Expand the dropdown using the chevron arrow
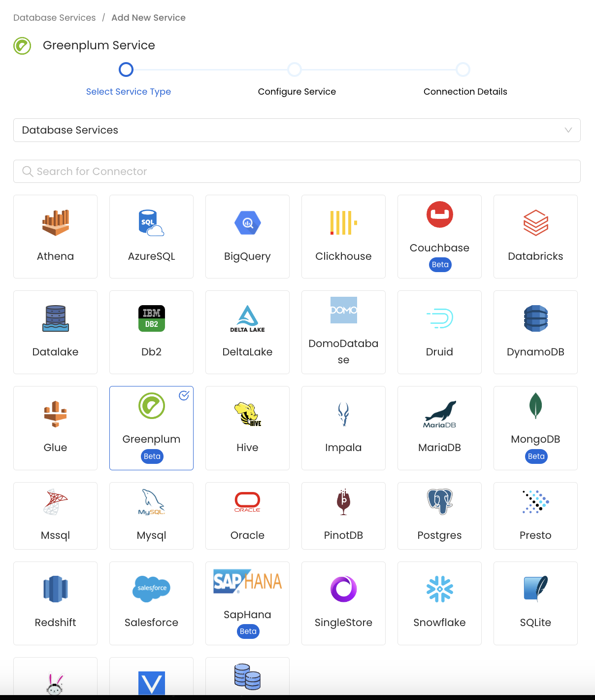 [x=568, y=130]
